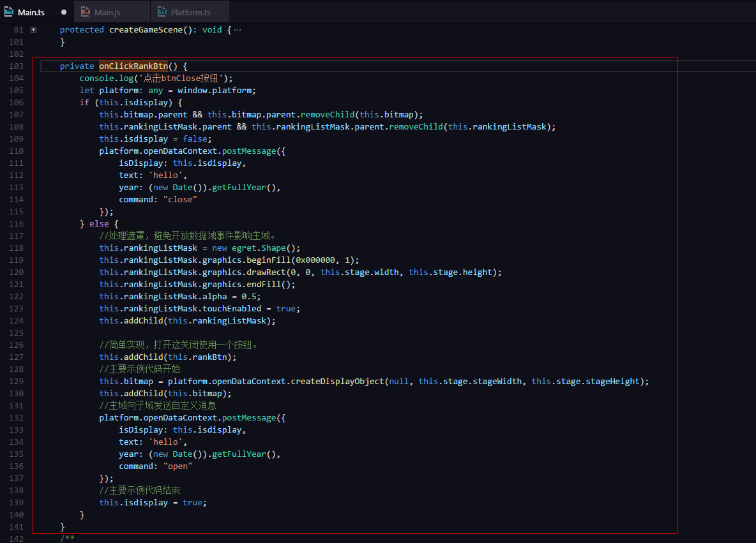
Task: Click the "open" command string
Action: (178, 466)
